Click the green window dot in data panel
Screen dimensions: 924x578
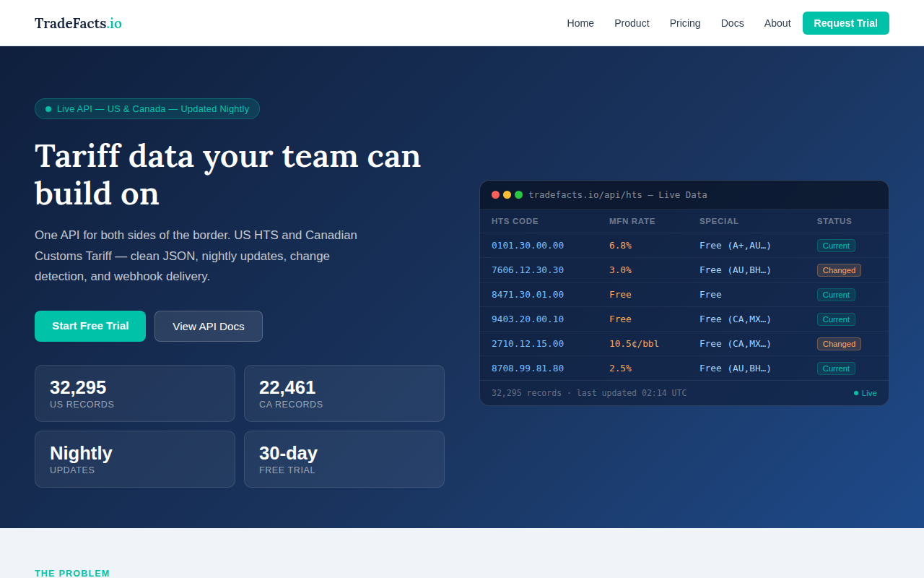pyautogui.click(x=518, y=195)
